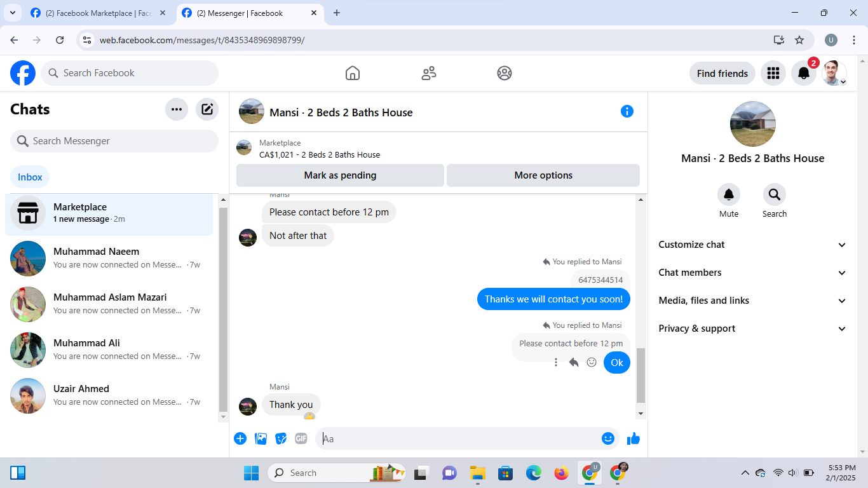868x488 pixels.
Task: Open the notifications bell with 2 badge
Action: pos(804,73)
